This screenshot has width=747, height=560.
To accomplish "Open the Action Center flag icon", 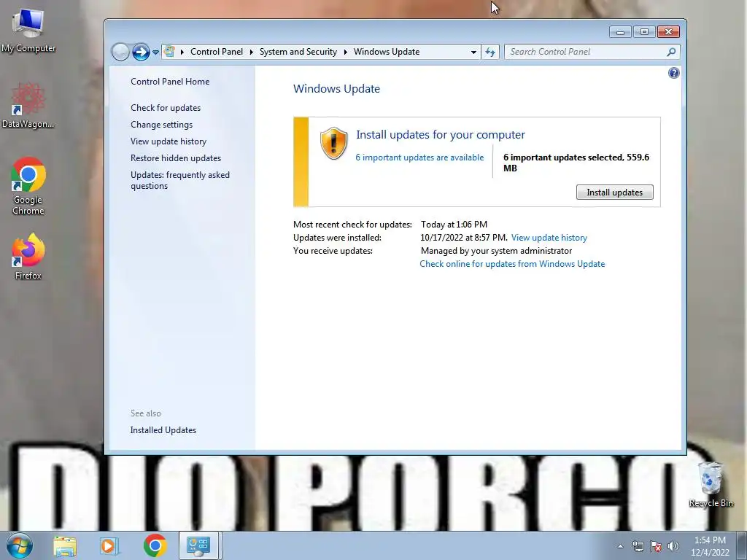I will tap(656, 546).
